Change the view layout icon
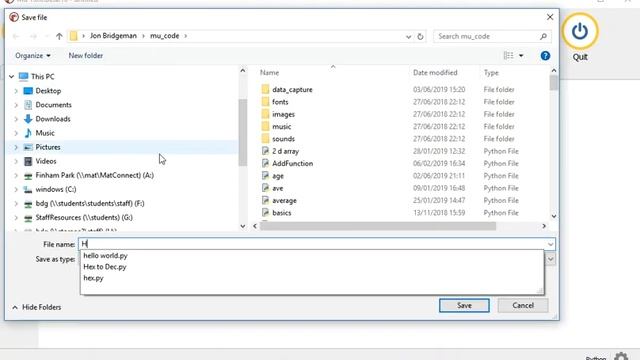The width and height of the screenshot is (640, 360). coord(509,56)
